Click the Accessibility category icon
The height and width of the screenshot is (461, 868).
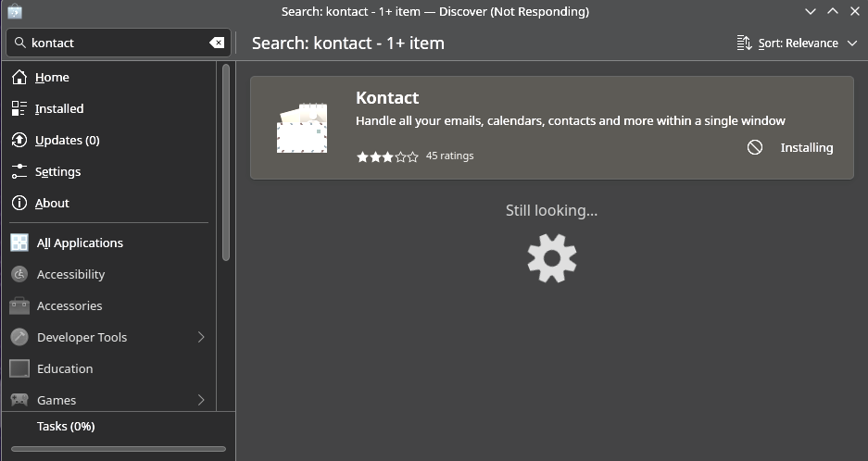click(x=19, y=275)
